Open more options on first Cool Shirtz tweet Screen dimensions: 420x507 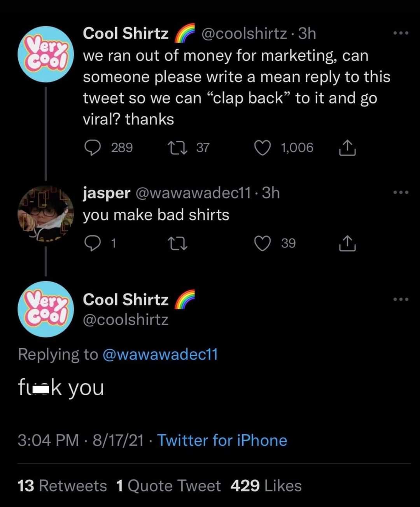401,33
